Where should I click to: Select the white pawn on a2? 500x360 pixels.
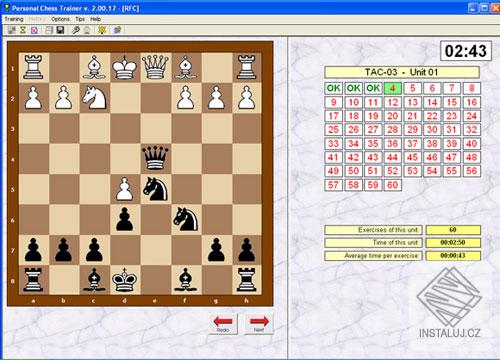click(33, 98)
